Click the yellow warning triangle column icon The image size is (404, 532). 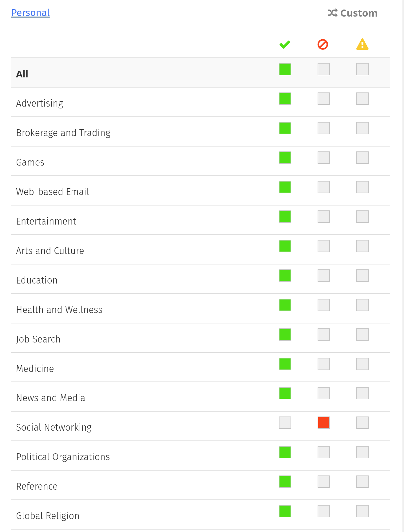(x=362, y=44)
